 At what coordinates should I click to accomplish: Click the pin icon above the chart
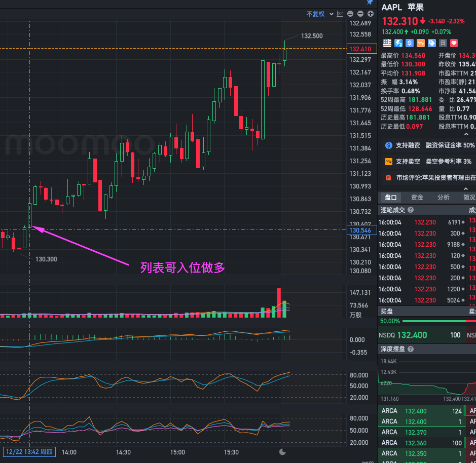pyautogui.click(x=370, y=3)
